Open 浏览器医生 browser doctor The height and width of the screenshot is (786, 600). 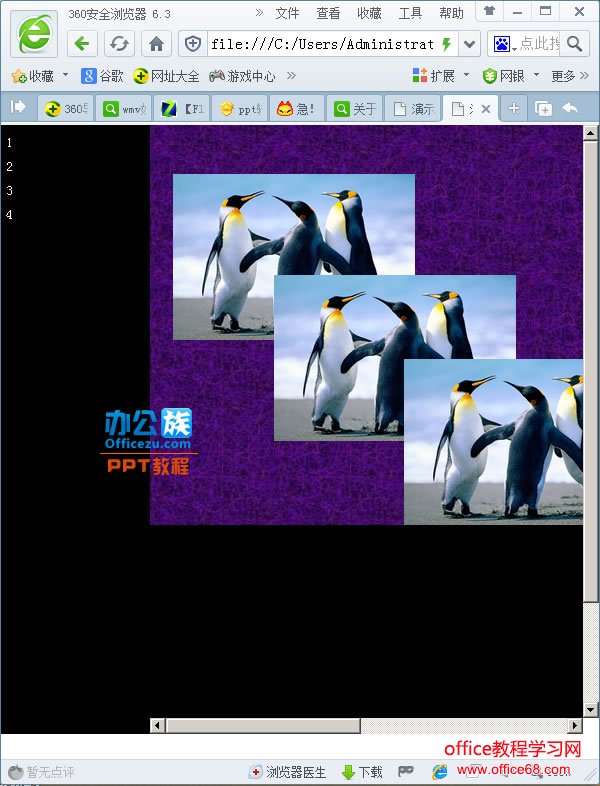click(288, 772)
